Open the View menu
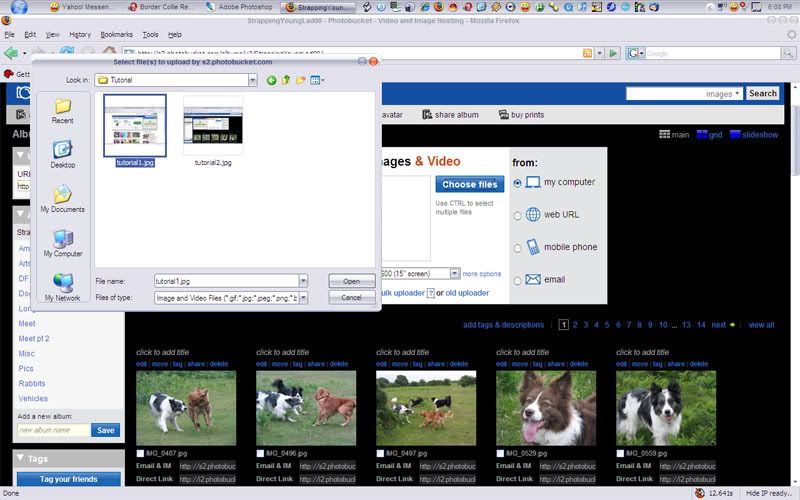This screenshot has height=500, width=800. 53,35
